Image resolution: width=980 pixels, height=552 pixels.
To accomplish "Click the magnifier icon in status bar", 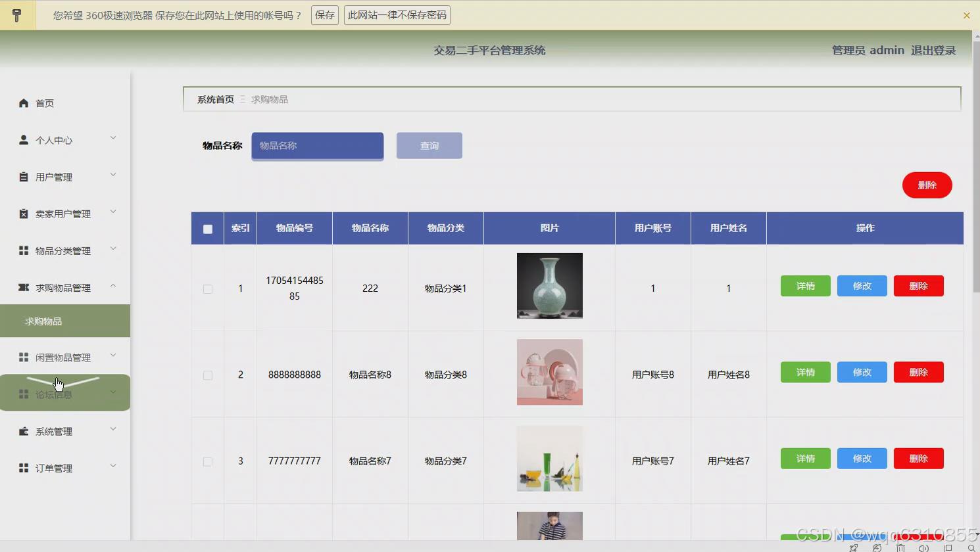I will [x=971, y=547].
